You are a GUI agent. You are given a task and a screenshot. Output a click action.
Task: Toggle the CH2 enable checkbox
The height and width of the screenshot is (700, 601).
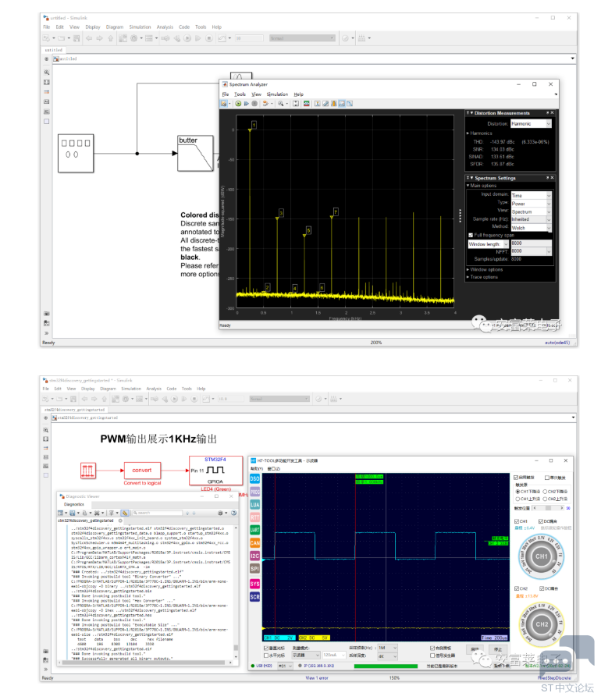point(517,589)
